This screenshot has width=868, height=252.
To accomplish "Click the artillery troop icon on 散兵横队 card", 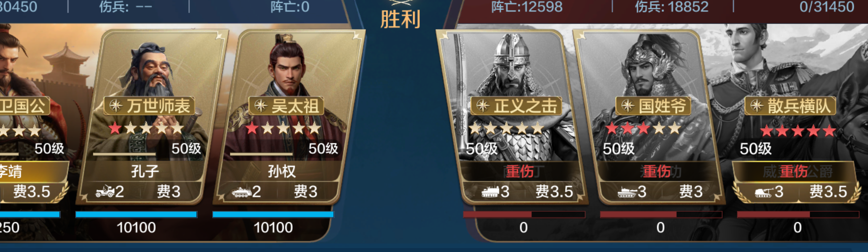I will pyautogui.click(x=764, y=192).
